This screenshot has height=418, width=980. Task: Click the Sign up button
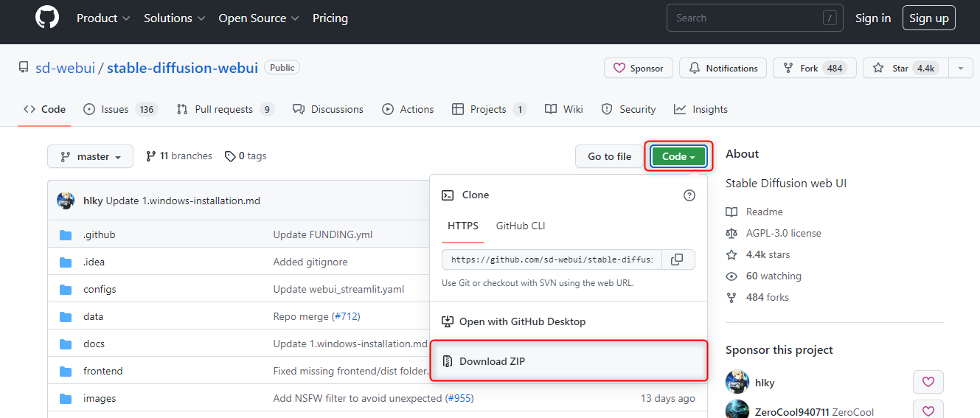[928, 18]
